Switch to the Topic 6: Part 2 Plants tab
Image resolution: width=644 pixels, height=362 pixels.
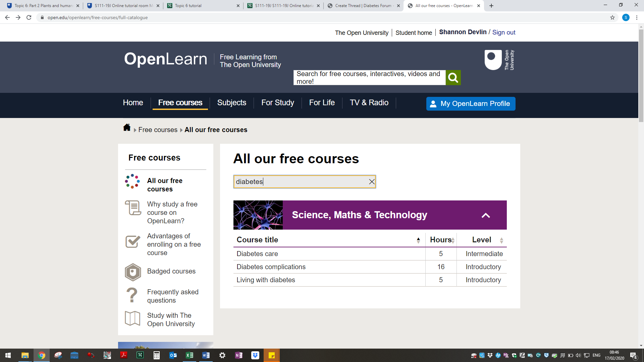pyautogui.click(x=43, y=6)
